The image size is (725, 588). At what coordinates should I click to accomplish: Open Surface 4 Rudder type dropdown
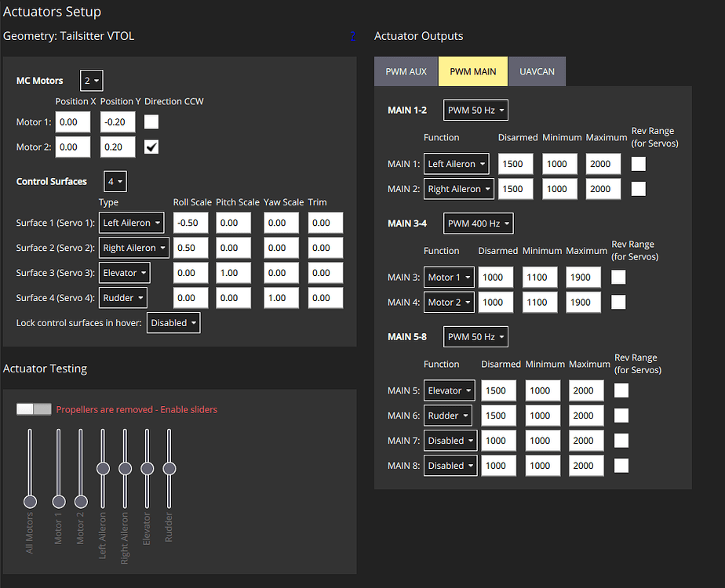point(123,297)
